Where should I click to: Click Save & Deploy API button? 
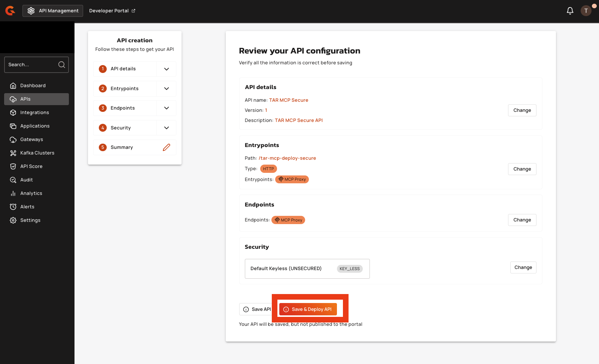coord(308,309)
